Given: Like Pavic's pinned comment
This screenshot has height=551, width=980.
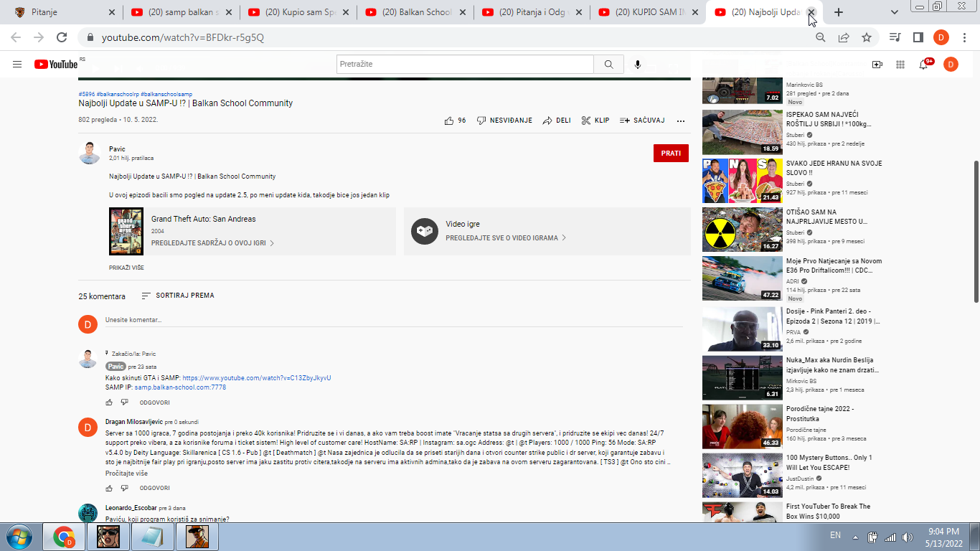Looking at the screenshot, I should coord(109,402).
